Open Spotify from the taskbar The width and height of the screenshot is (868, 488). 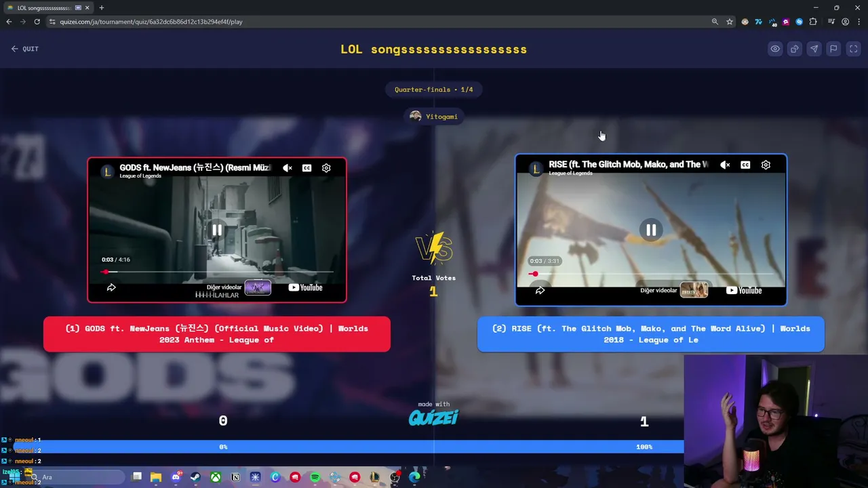coord(315,477)
